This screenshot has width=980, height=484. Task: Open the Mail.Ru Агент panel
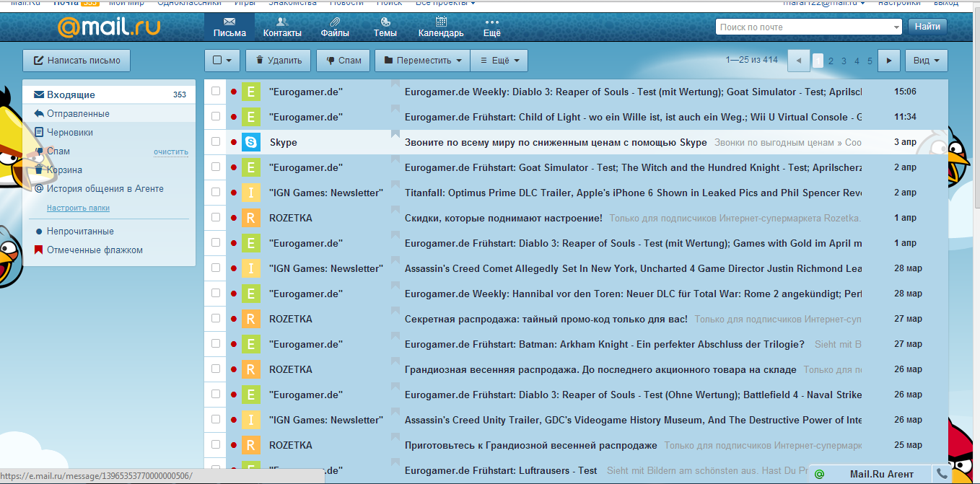pyautogui.click(x=881, y=474)
